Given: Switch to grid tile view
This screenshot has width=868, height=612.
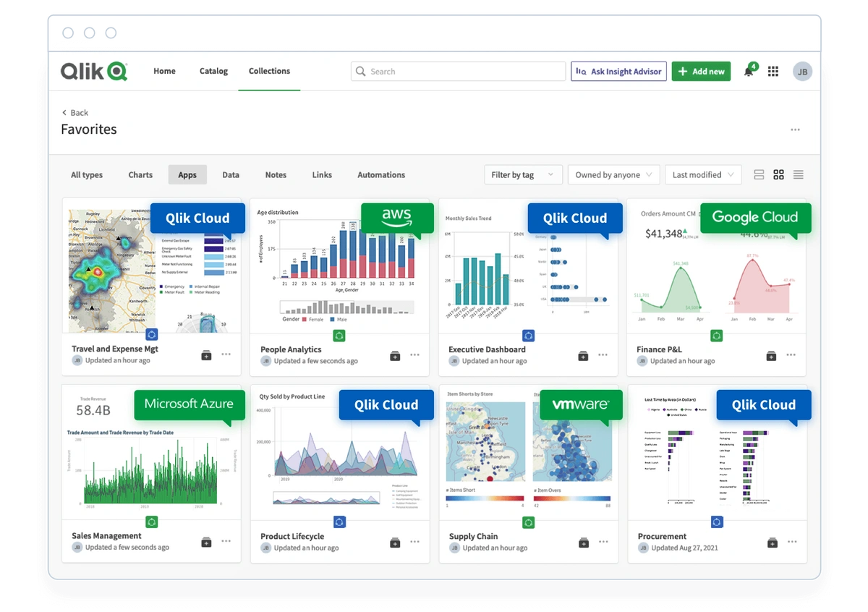Looking at the screenshot, I should tap(778, 175).
